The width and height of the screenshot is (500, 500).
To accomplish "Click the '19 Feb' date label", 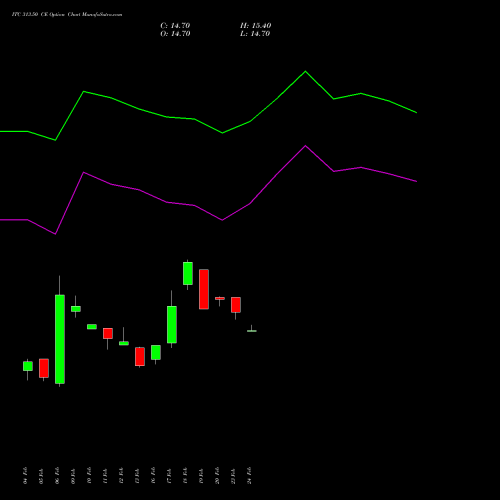I will tap(201, 475).
